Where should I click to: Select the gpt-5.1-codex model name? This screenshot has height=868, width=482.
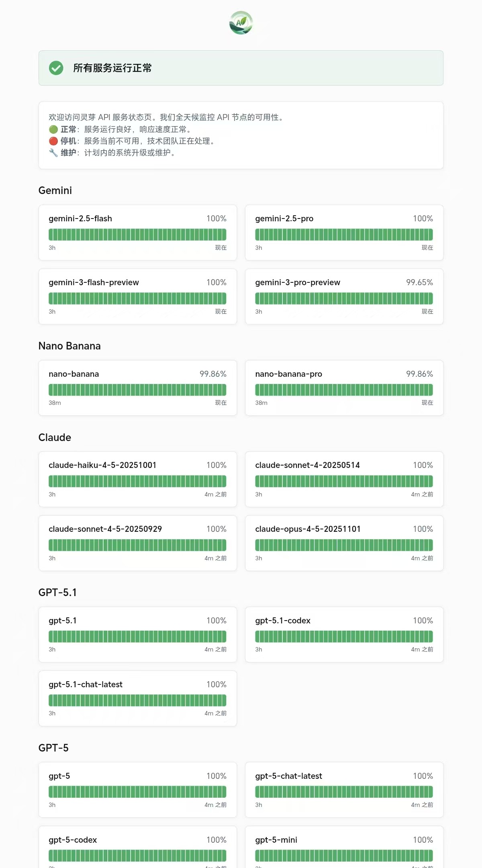coord(283,621)
